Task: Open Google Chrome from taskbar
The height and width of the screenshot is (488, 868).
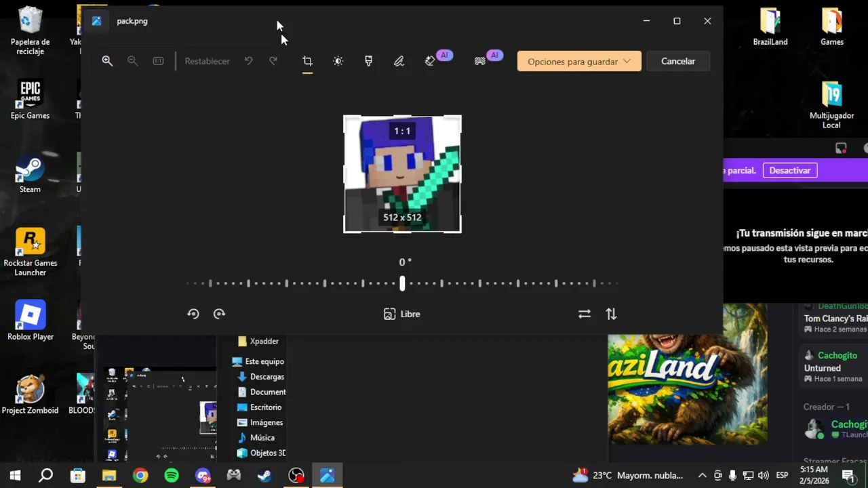Action: pos(140,475)
